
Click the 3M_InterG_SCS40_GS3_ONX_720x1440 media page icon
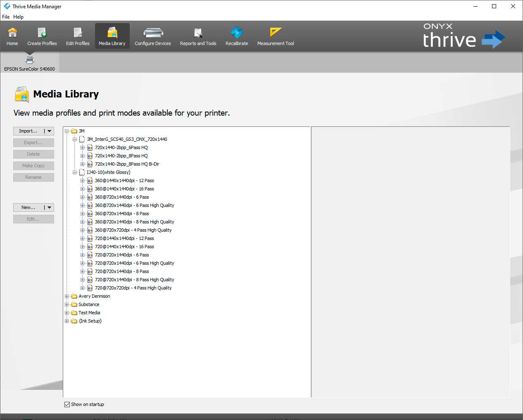[82, 139]
